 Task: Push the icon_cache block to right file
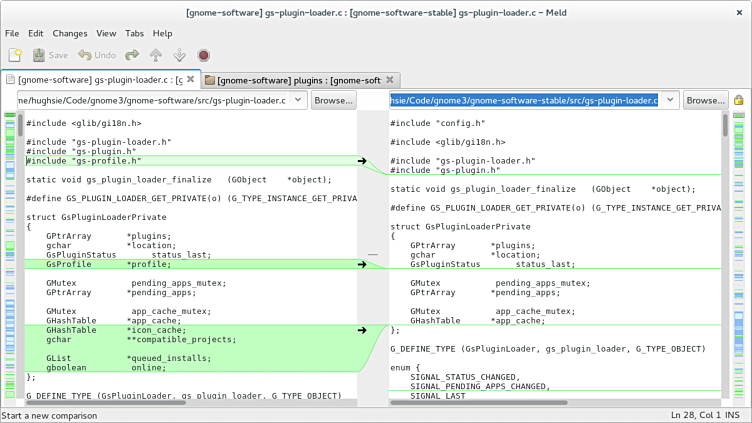362,330
